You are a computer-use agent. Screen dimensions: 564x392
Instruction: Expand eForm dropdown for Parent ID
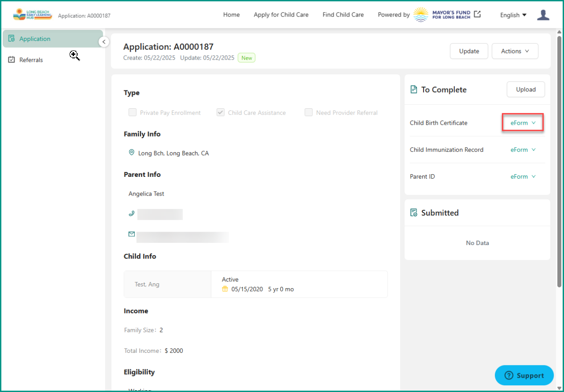[523, 176]
